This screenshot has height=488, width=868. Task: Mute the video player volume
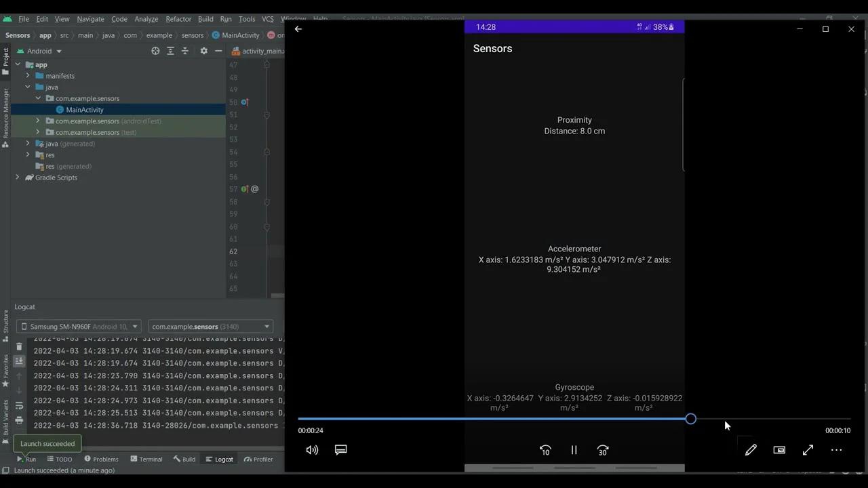point(311,450)
